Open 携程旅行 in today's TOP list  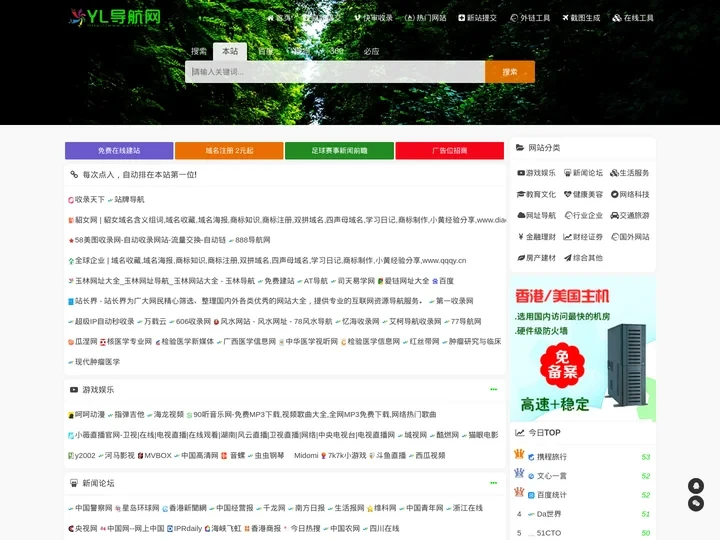point(551,457)
